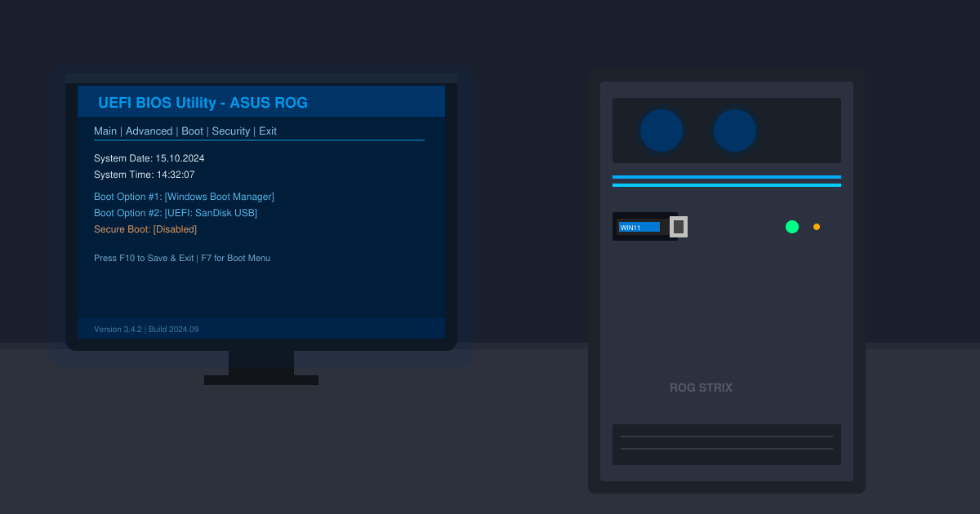Click the green power LED on tower
980x514 pixels.
point(792,227)
